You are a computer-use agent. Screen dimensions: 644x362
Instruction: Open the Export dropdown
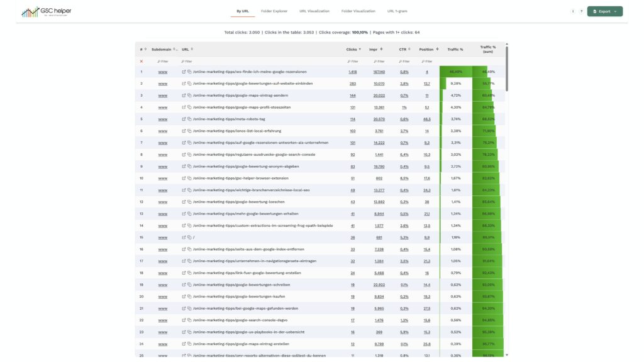pos(604,11)
